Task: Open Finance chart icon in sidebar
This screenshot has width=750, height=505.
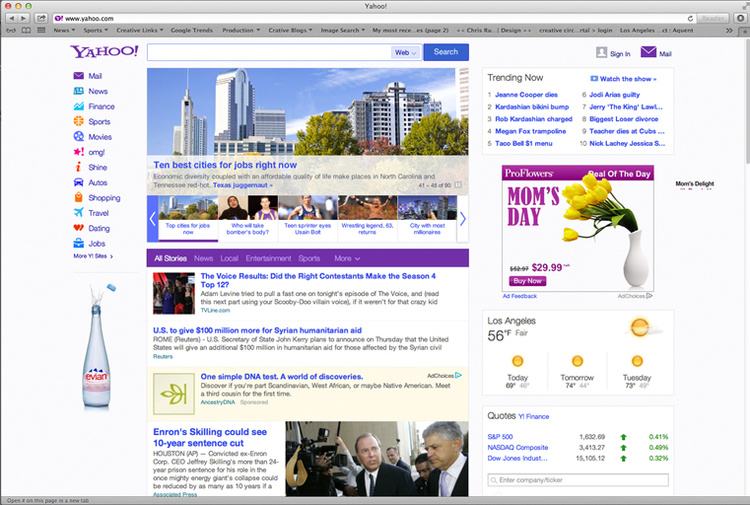Action: coord(78,106)
